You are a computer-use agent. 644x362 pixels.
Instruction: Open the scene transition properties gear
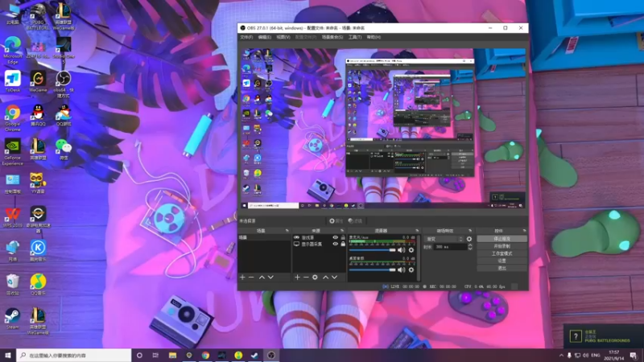coord(469,239)
